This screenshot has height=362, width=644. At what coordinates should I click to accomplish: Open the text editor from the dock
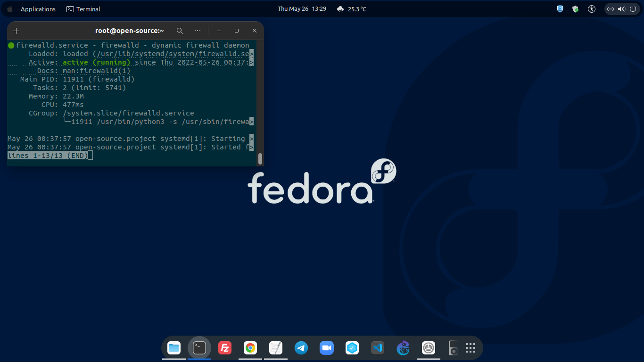276,348
